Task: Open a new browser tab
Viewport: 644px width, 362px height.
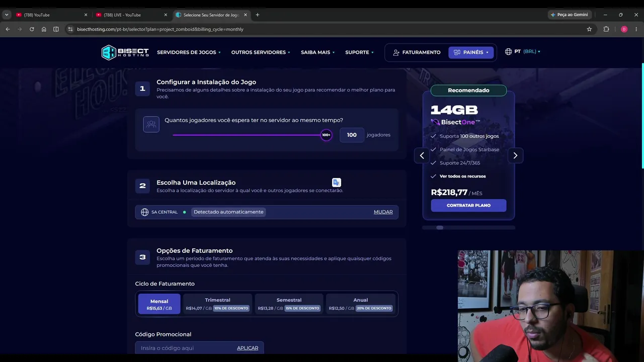Action: [258, 15]
